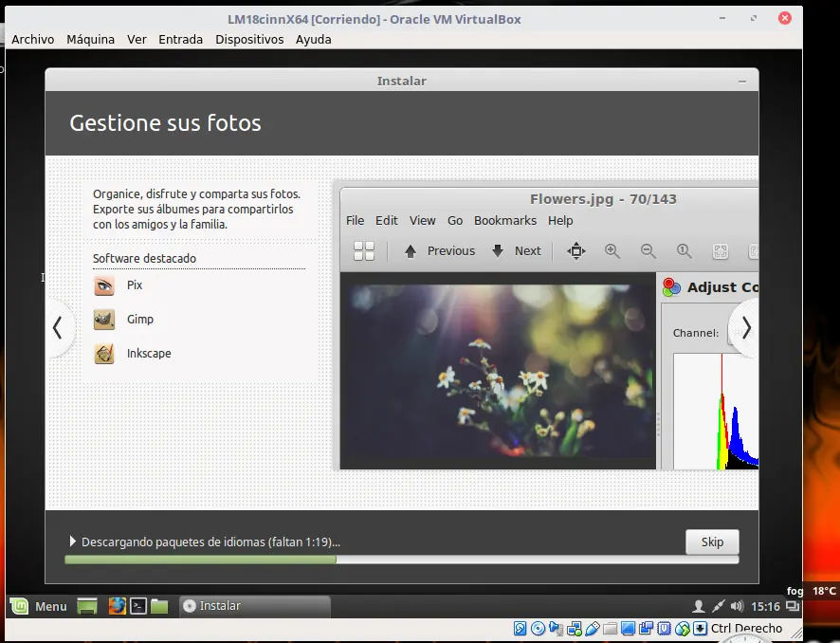Open the Dispositivos menu
The image size is (840, 643).
point(249,40)
